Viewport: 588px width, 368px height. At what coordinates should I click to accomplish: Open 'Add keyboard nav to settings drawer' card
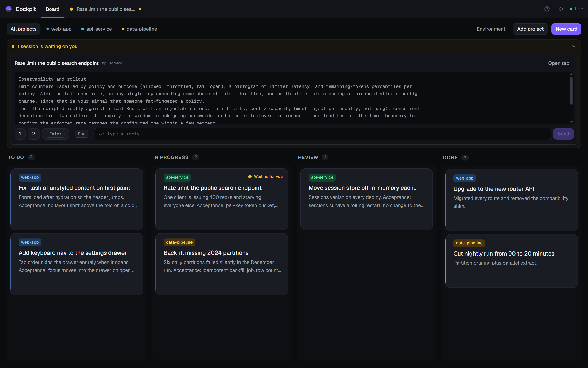point(77,264)
